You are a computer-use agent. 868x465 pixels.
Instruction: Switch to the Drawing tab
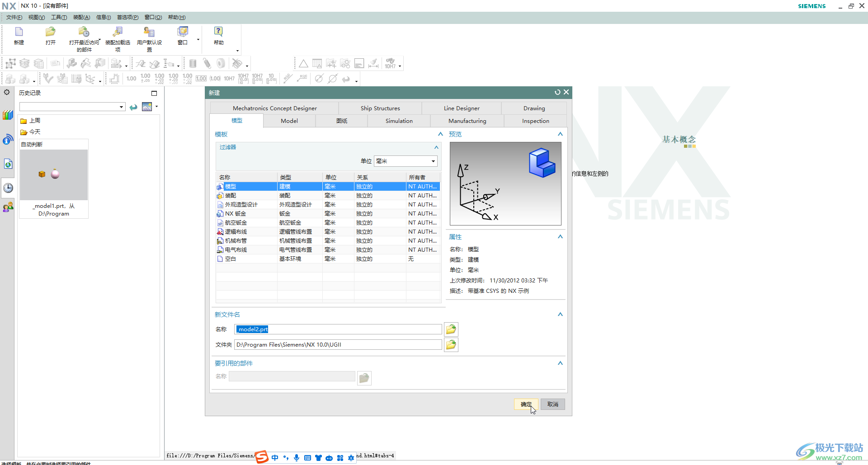(534, 108)
